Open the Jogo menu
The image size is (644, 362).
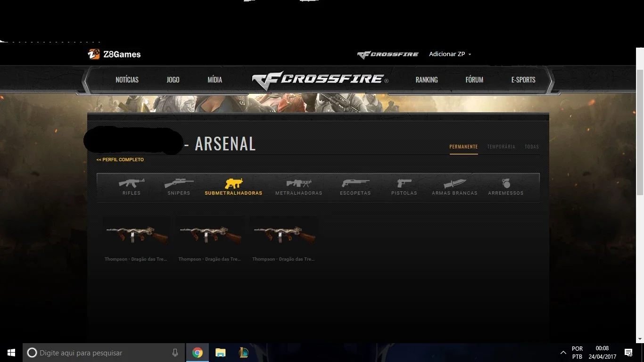[173, 80]
